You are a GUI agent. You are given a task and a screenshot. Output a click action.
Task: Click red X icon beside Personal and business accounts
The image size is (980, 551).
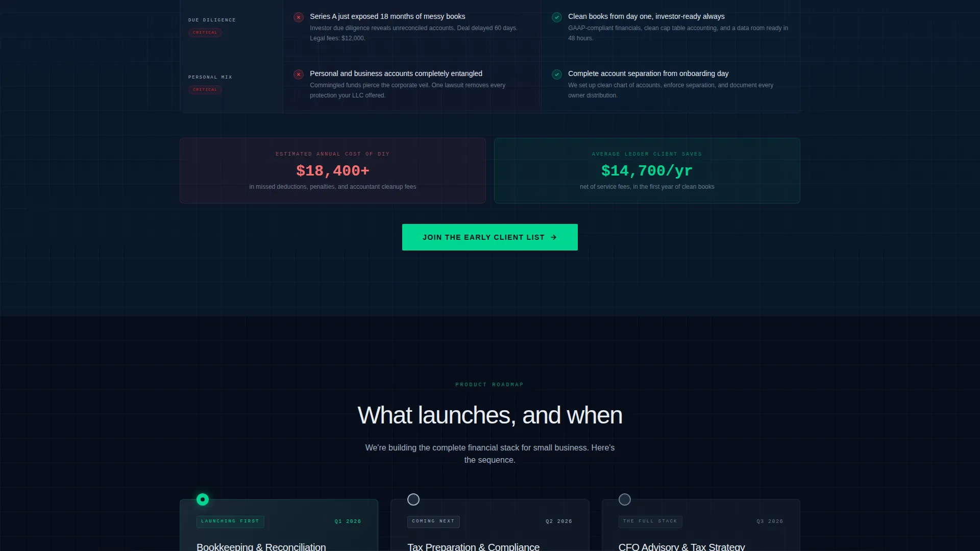pos(299,74)
